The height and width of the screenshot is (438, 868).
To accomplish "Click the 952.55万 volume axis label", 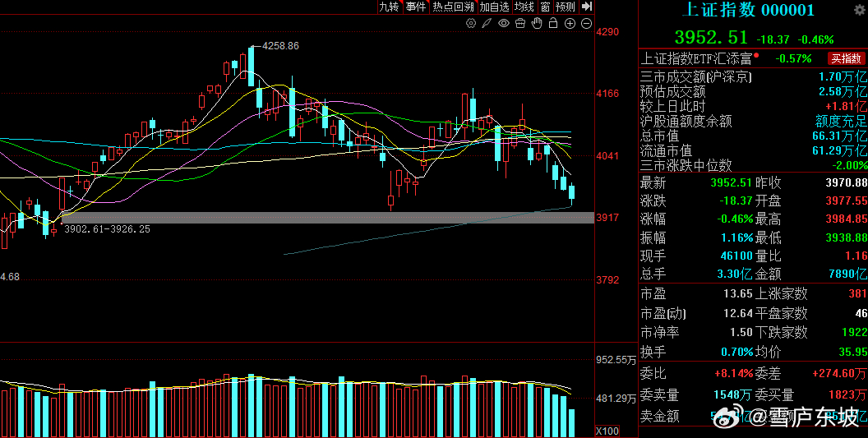I will click(616, 361).
